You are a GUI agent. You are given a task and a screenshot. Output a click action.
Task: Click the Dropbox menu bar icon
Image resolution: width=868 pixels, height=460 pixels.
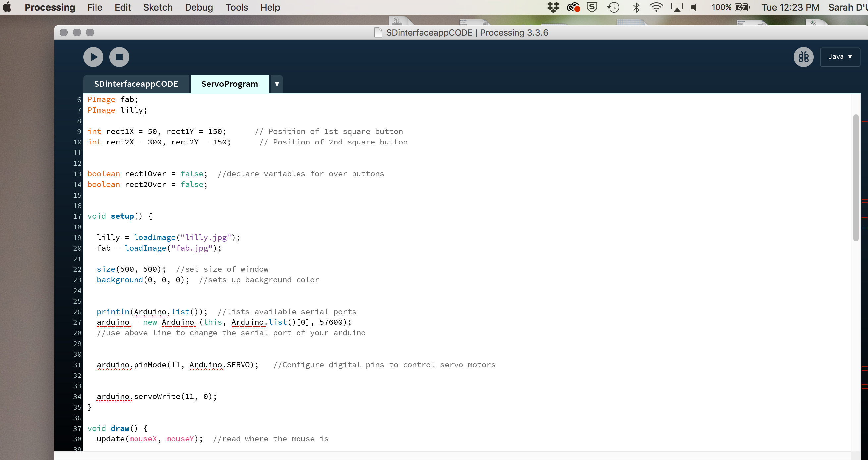point(553,7)
